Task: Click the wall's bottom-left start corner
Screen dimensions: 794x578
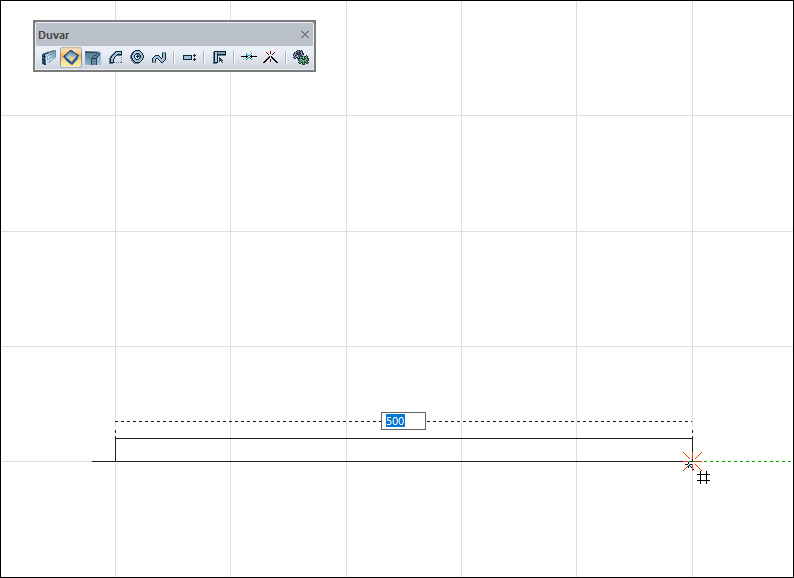Action: click(x=115, y=461)
